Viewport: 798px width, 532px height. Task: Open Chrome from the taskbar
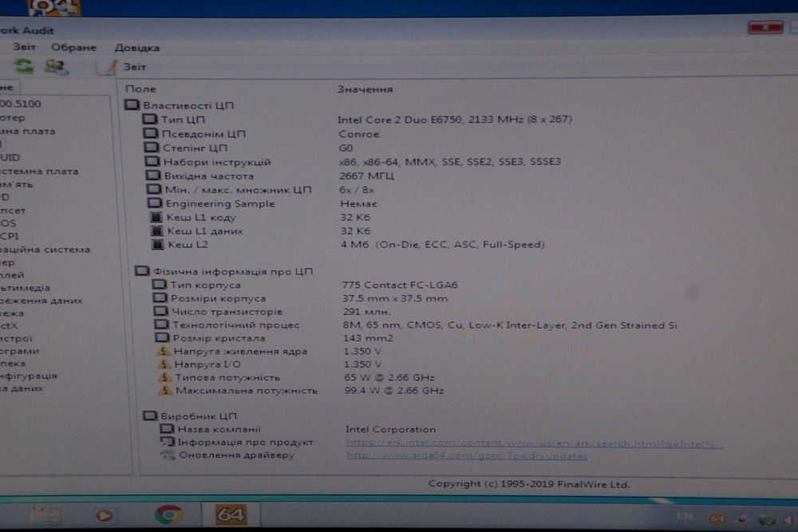point(169,514)
